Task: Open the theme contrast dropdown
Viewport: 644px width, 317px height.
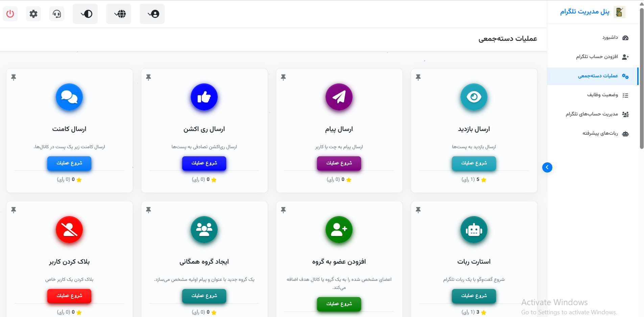Action: click(x=85, y=14)
